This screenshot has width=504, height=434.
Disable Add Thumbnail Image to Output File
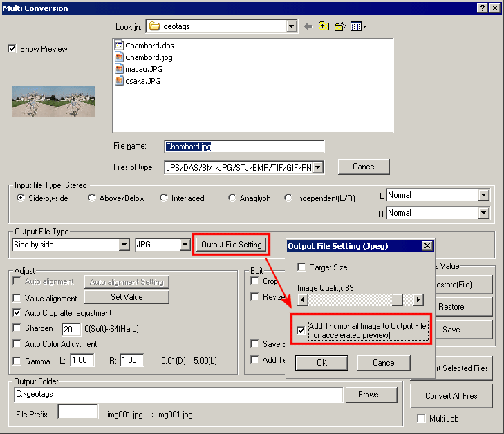coord(301,330)
